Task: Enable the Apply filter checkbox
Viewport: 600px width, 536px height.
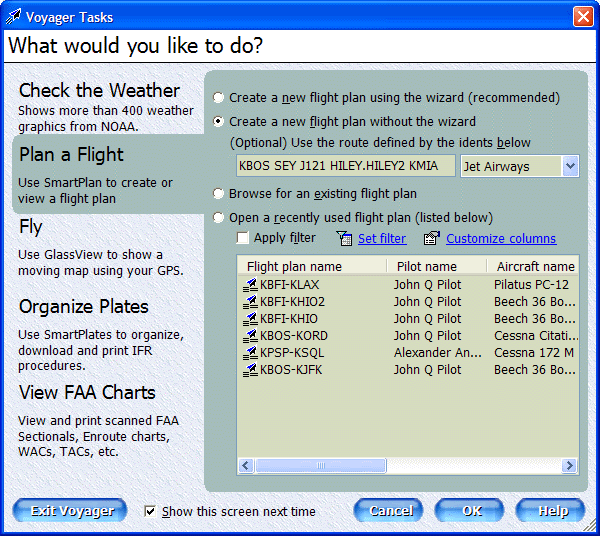Action: [243, 238]
